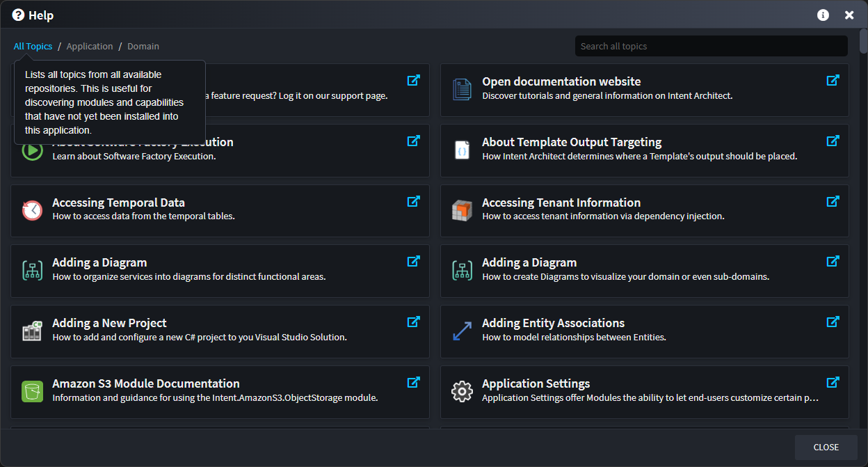Open the Adding Entity Associations topic title
This screenshot has height=467, width=868.
coord(553,323)
